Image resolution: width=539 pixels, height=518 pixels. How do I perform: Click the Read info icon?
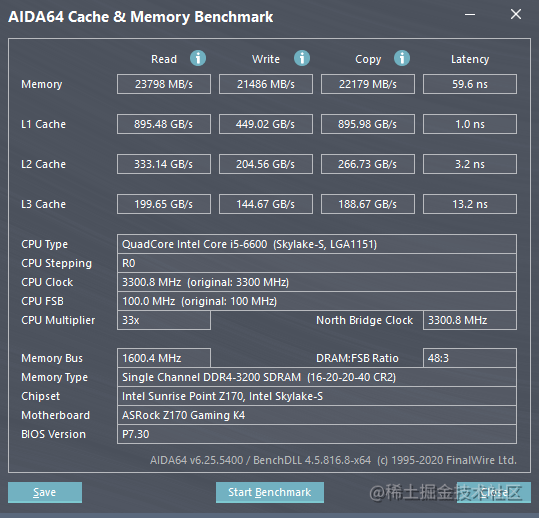[198, 58]
